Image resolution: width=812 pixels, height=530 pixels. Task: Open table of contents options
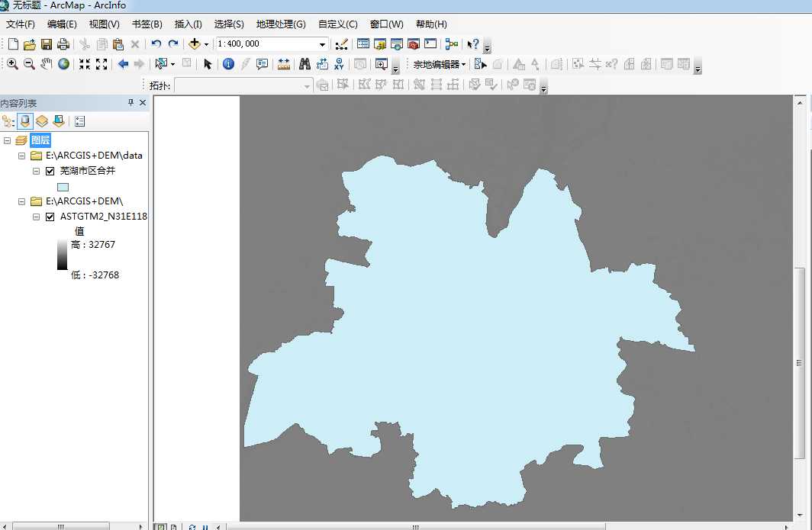click(79, 121)
